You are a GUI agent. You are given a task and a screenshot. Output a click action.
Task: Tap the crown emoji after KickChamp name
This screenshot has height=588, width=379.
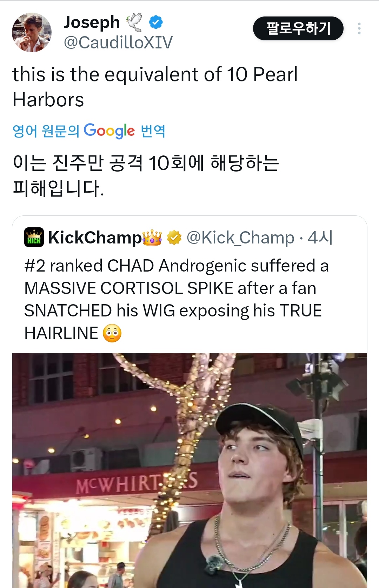(152, 238)
